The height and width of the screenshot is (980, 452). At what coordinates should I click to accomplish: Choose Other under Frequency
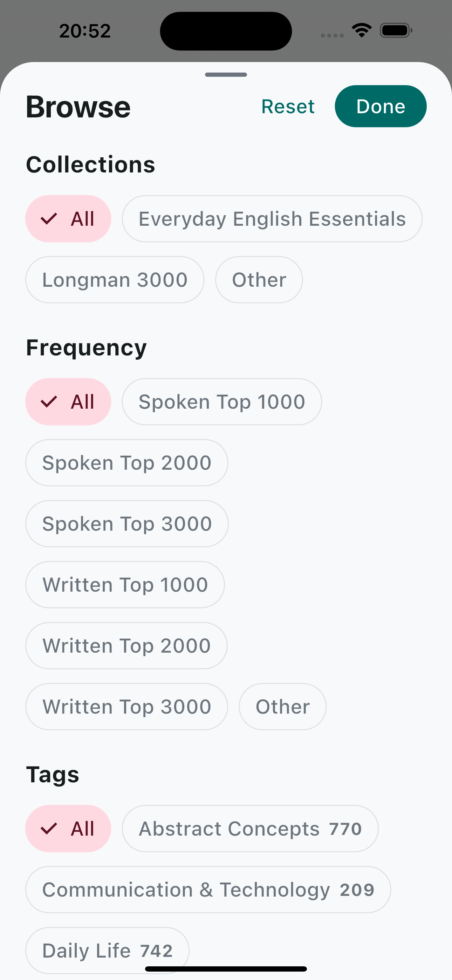coord(283,707)
